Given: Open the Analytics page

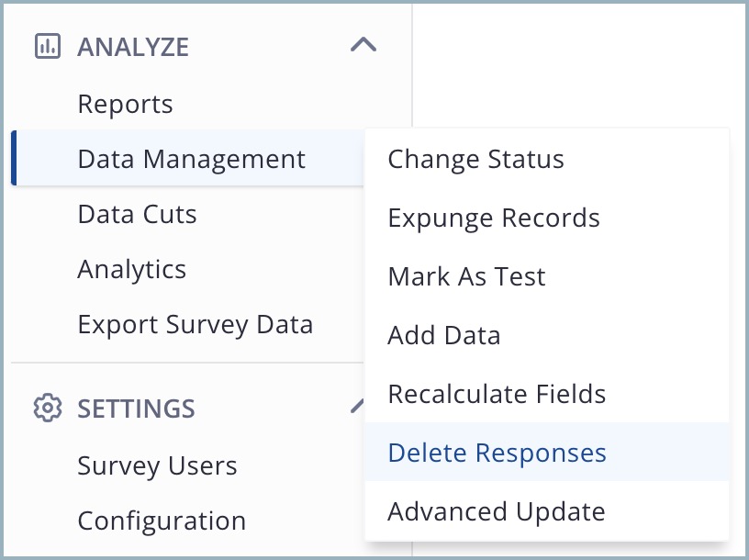Looking at the screenshot, I should (x=131, y=269).
